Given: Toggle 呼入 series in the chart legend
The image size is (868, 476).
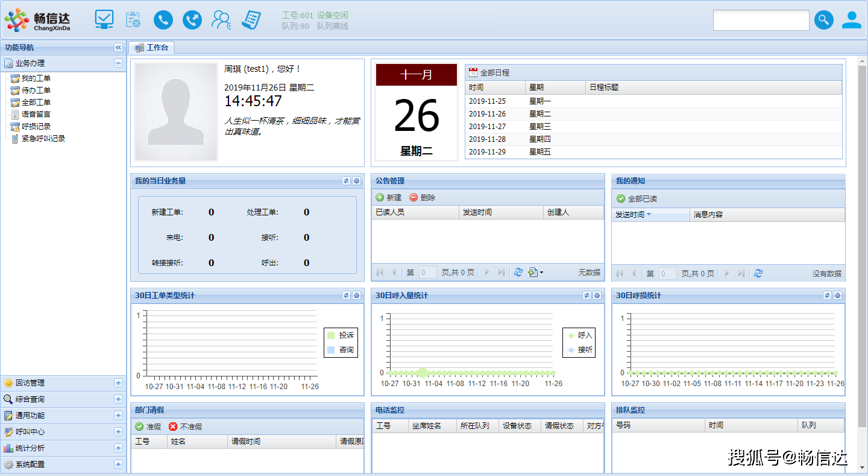Looking at the screenshot, I should (580, 335).
